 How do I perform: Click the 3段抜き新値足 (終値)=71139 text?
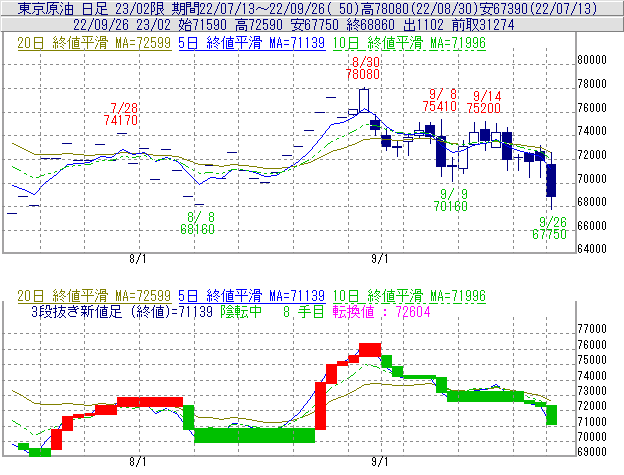122,311
